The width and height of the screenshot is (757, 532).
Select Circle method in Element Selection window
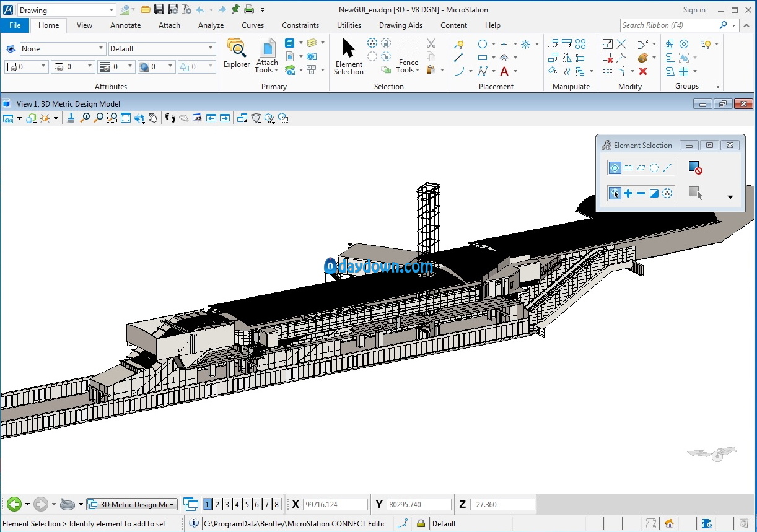click(654, 168)
